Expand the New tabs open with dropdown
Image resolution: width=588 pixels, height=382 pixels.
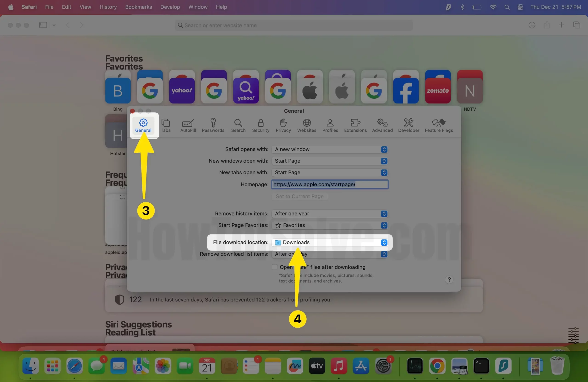tap(330, 173)
